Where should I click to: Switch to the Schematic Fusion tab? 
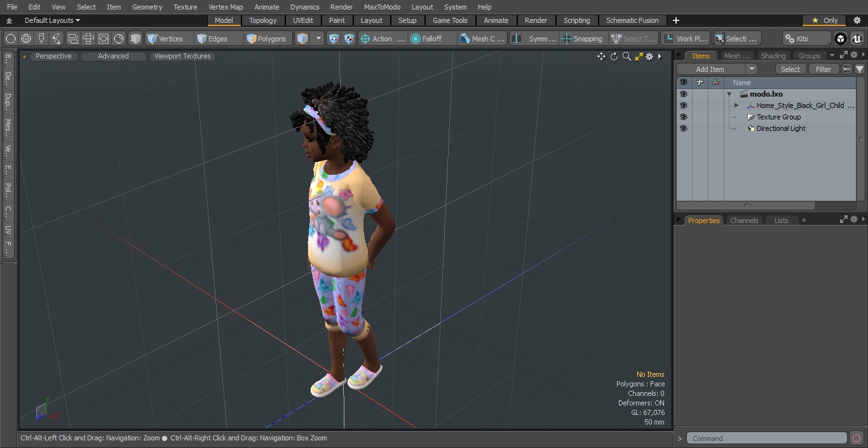632,20
